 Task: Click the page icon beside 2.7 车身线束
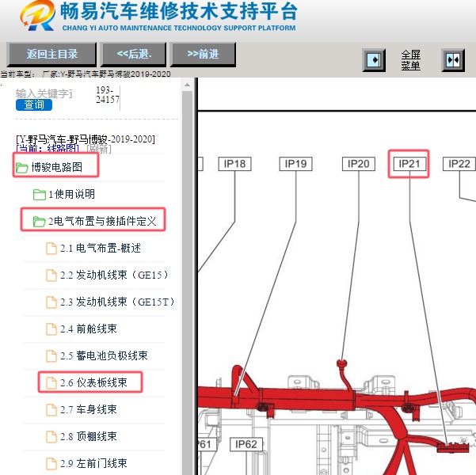point(51,410)
